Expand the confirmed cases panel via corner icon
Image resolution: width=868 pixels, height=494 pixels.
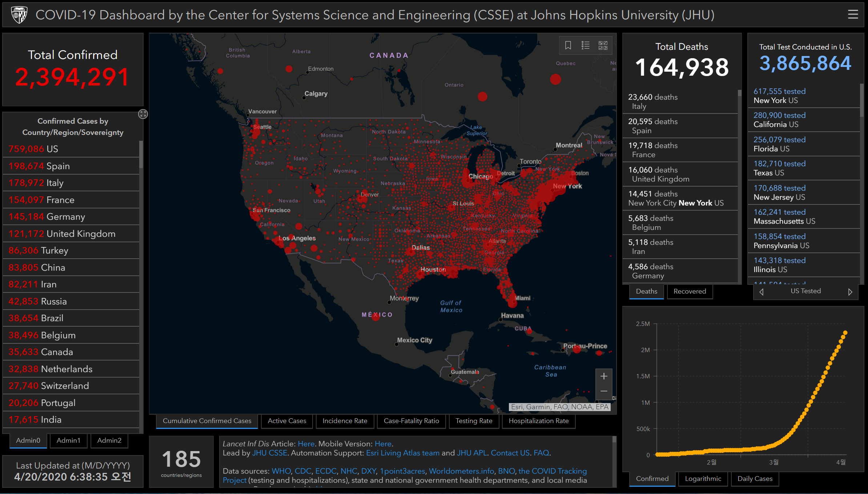click(143, 114)
